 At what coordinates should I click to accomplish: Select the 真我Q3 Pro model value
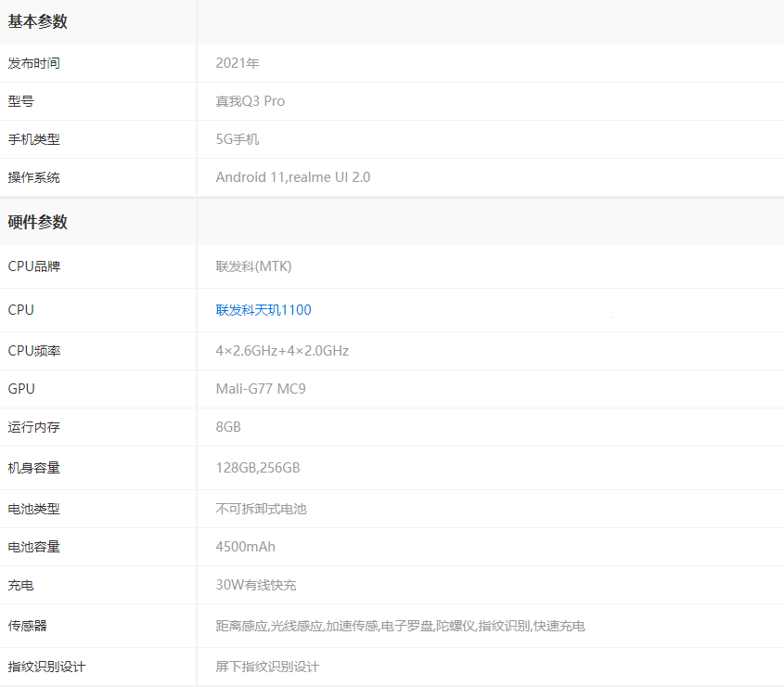(251, 101)
